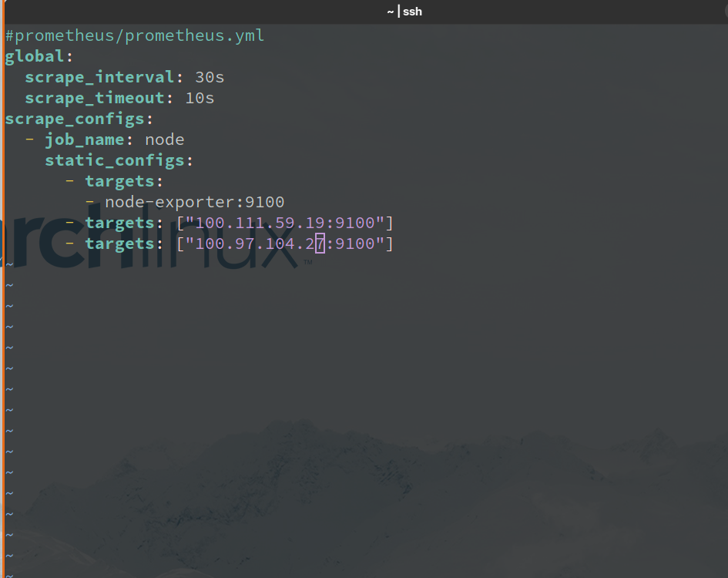The height and width of the screenshot is (578, 728).
Task: Click the highlighted cursor block on digit 7
Action: coord(320,244)
